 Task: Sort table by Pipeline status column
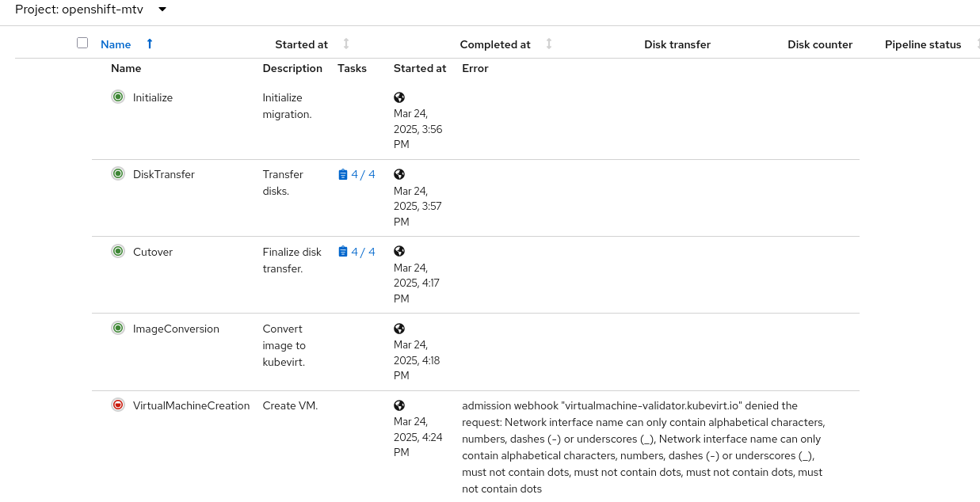tap(923, 44)
